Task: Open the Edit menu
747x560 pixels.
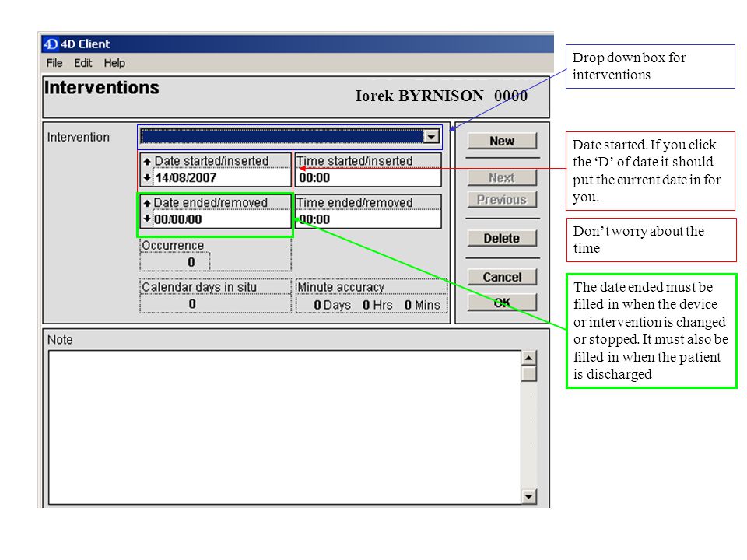Action: [83, 63]
